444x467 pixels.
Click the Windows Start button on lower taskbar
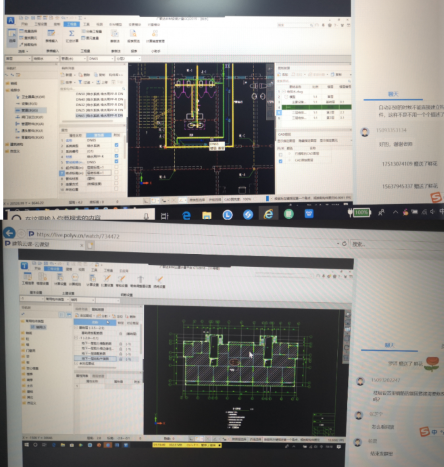pos(27,445)
